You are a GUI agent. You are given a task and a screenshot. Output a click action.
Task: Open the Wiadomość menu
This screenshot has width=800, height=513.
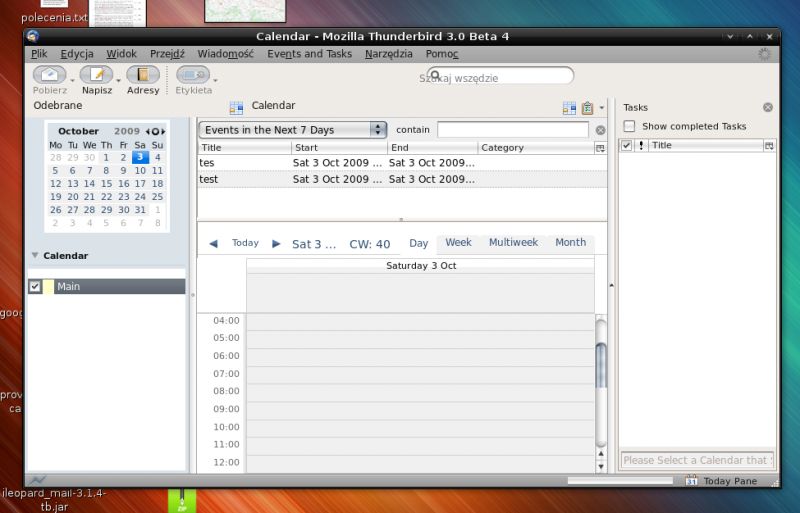pos(226,54)
